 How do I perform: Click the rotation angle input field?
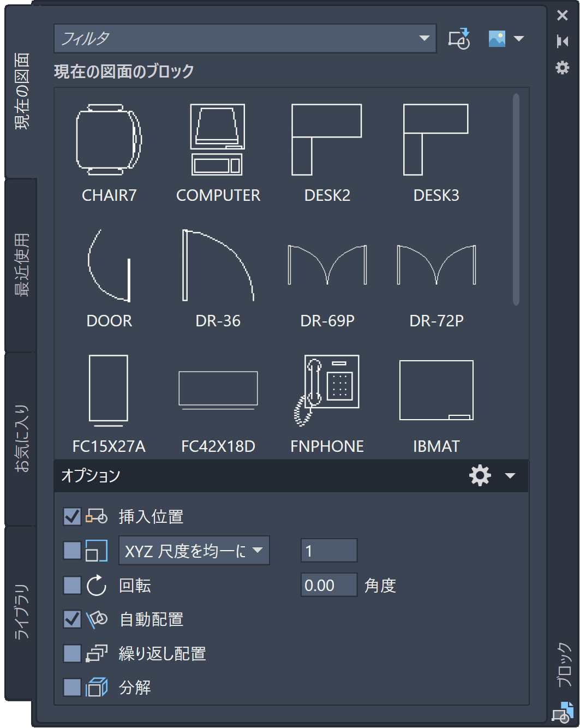328,586
